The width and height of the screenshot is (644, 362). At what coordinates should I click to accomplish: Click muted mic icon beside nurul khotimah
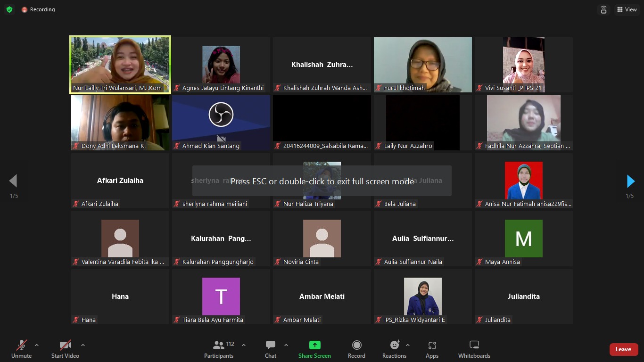click(x=379, y=88)
